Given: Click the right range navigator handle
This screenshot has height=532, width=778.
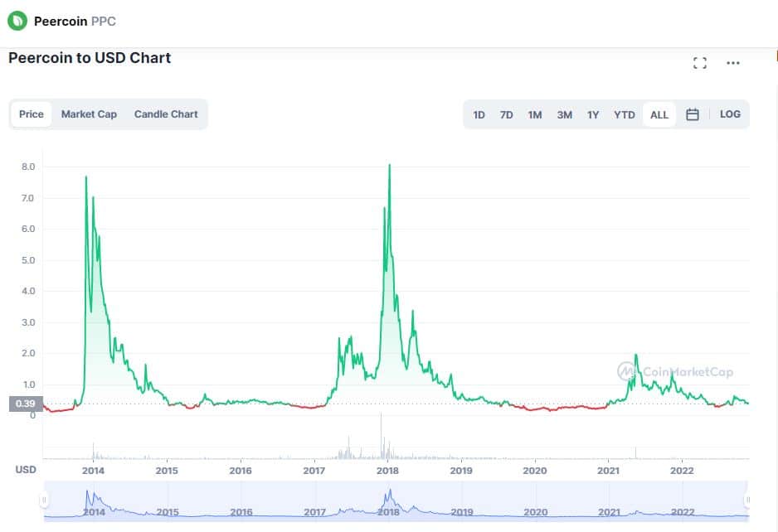Looking at the screenshot, I should click(x=747, y=500).
